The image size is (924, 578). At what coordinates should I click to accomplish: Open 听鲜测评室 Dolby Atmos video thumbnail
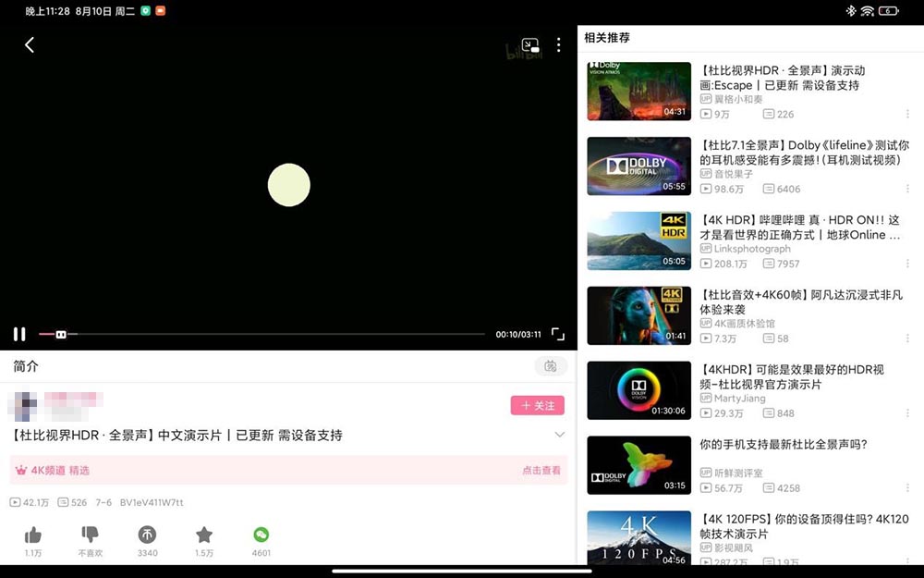pyautogui.click(x=638, y=465)
